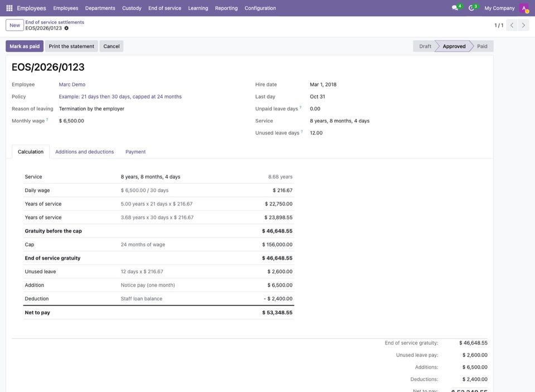Show the Unused leave days help icon
The width and height of the screenshot is (535, 392).
(302, 132)
